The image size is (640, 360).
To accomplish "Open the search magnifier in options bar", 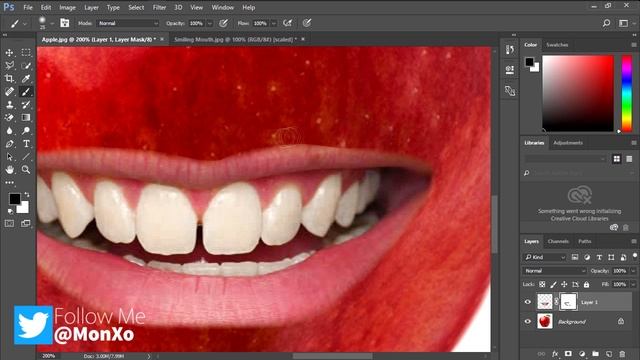I will 607,23.
